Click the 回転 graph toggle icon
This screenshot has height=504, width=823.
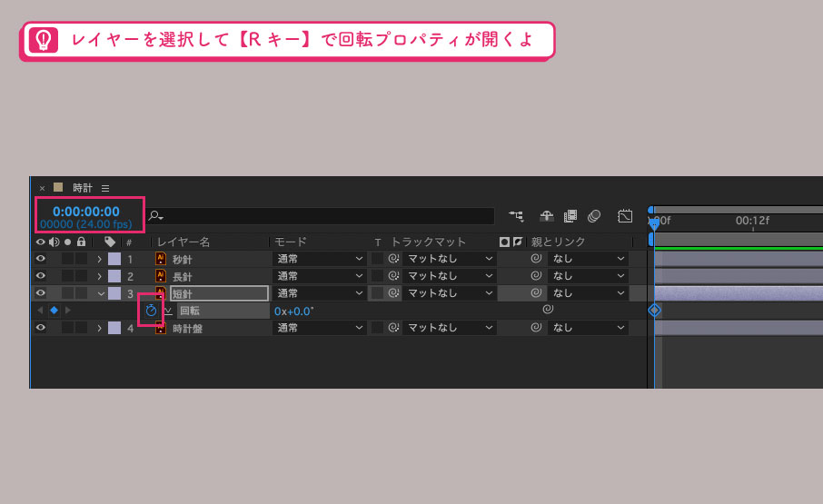click(168, 311)
